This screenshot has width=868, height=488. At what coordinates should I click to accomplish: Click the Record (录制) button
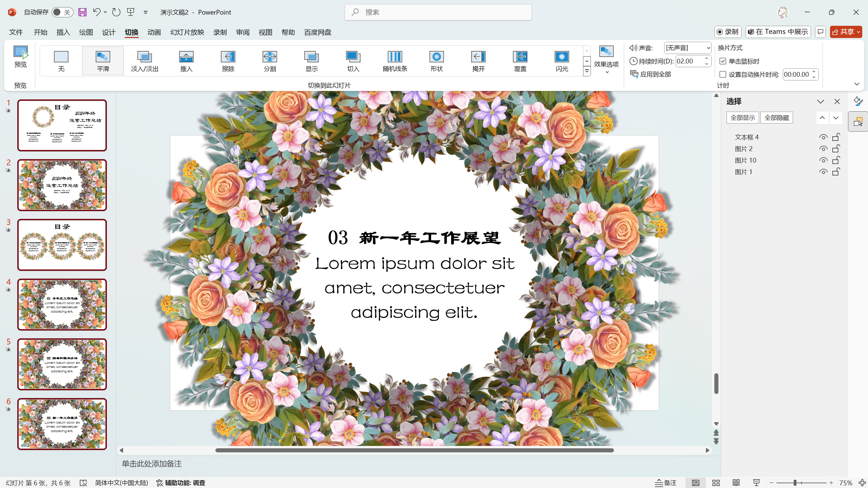tap(728, 32)
